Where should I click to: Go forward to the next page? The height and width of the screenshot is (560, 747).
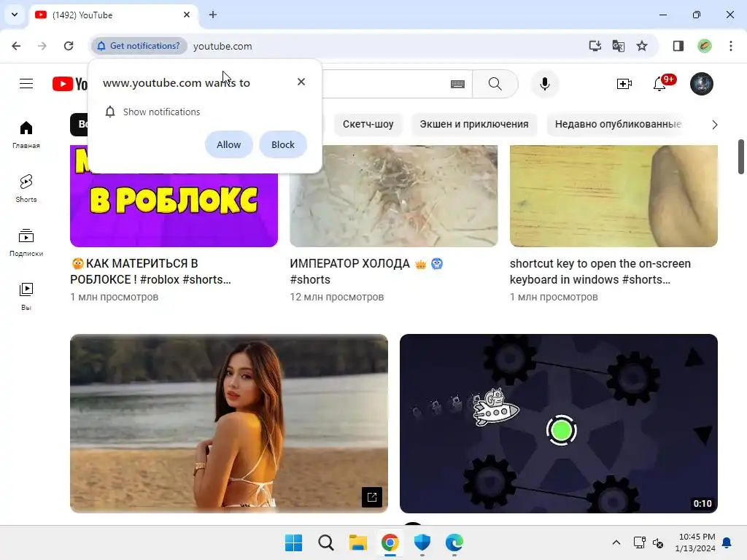tap(42, 46)
